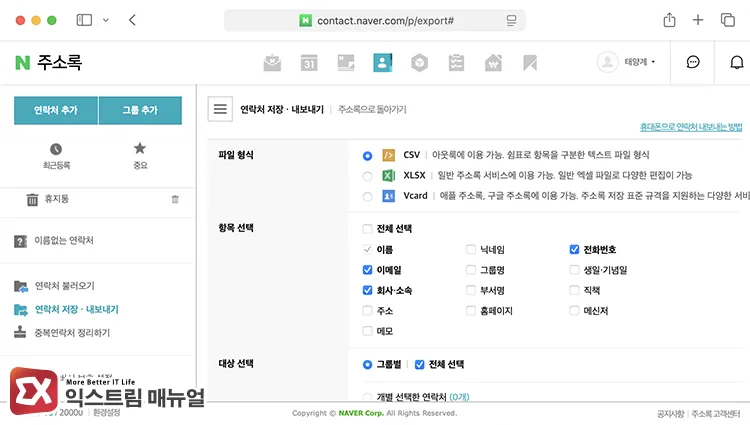Check the 부서명 checkbox

(471, 290)
